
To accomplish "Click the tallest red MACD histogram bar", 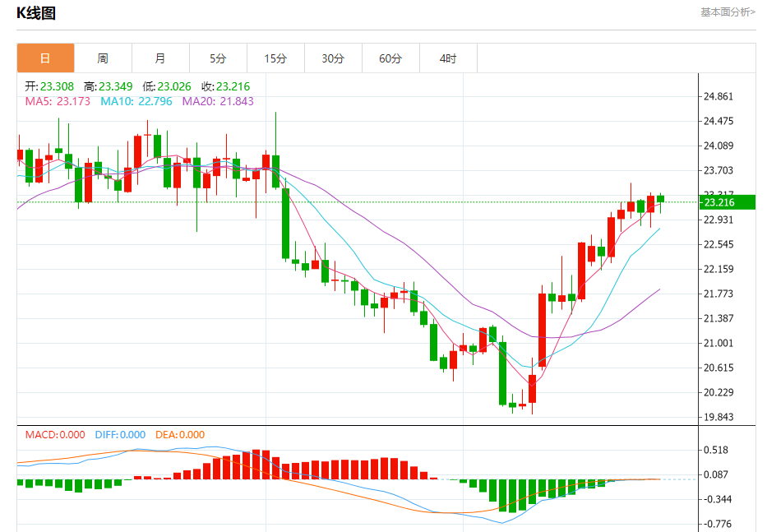I will pyautogui.click(x=256, y=464).
